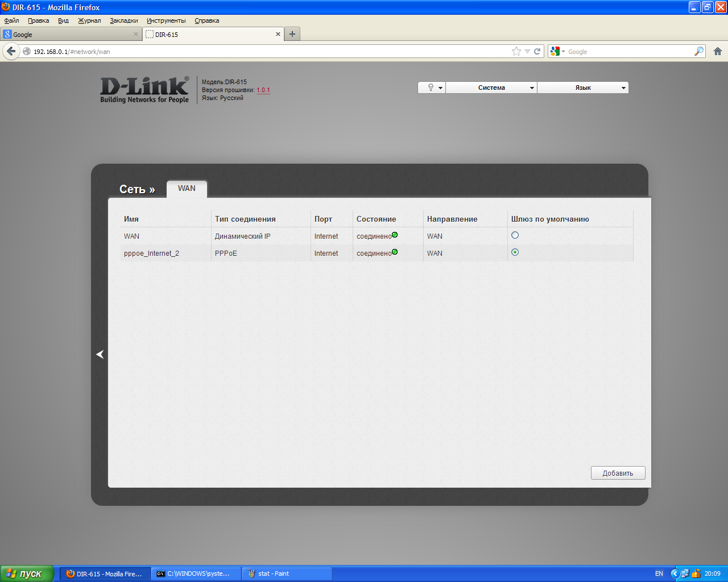Set pppoe_Internet_2 as default gateway
The image size is (728, 582).
pos(515,252)
